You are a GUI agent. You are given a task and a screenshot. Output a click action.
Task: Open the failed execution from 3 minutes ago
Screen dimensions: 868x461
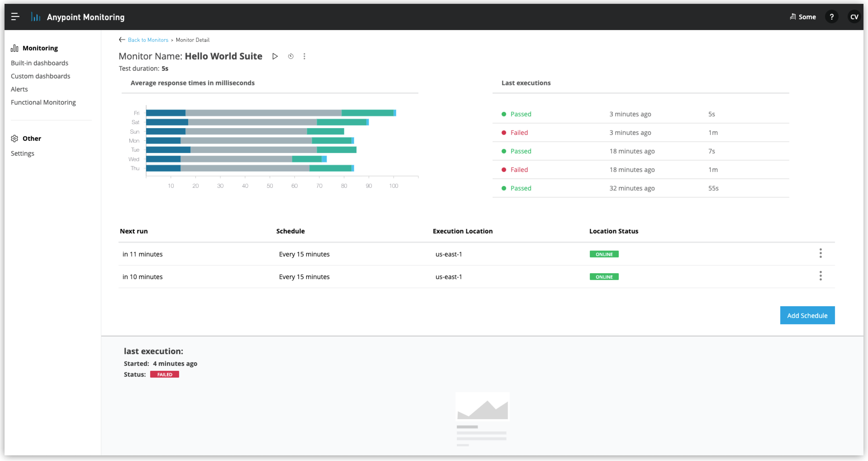coord(519,133)
